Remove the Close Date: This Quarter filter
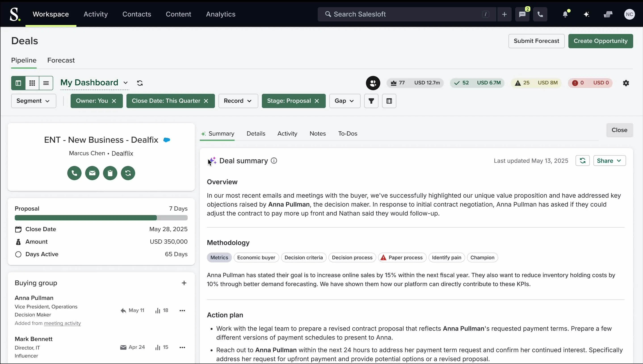 [x=206, y=101]
